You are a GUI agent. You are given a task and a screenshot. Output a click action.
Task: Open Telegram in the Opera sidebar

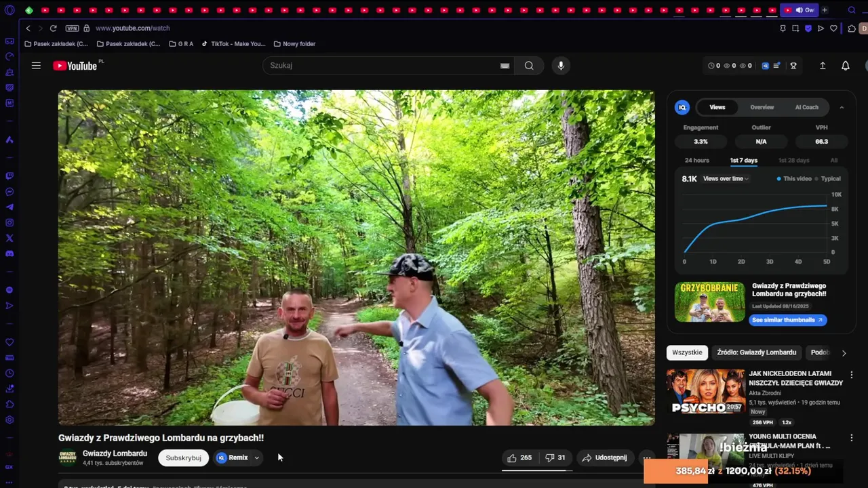pyautogui.click(x=9, y=207)
